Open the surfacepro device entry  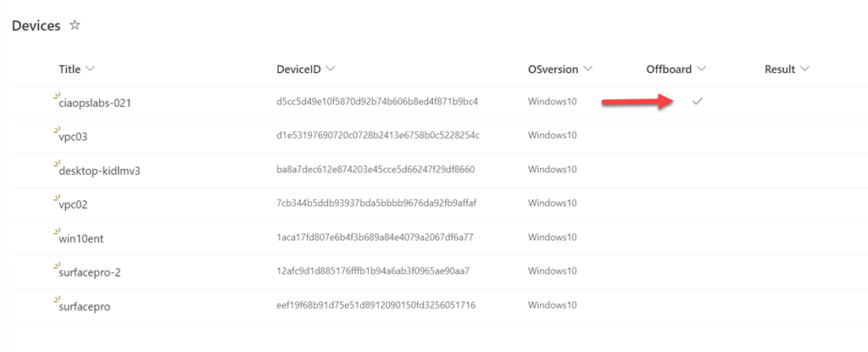point(85,306)
